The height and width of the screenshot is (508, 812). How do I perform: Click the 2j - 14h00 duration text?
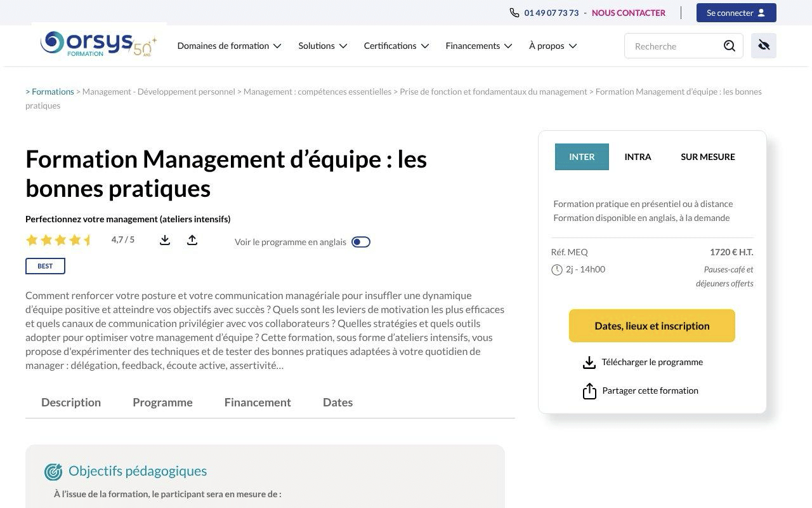[586, 269]
